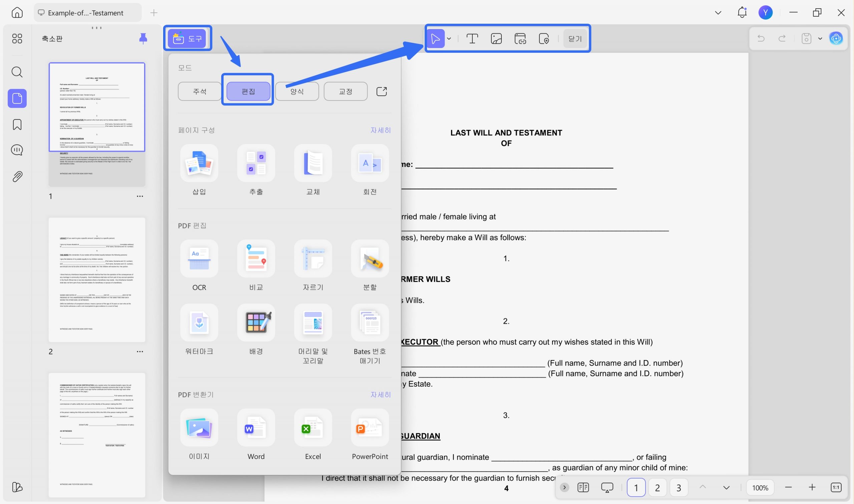
Task: Zoom in with the plus button
Action: pos(812,488)
